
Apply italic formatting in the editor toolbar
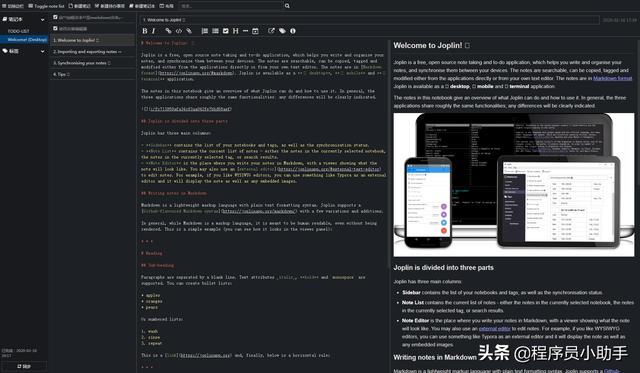coord(153,31)
